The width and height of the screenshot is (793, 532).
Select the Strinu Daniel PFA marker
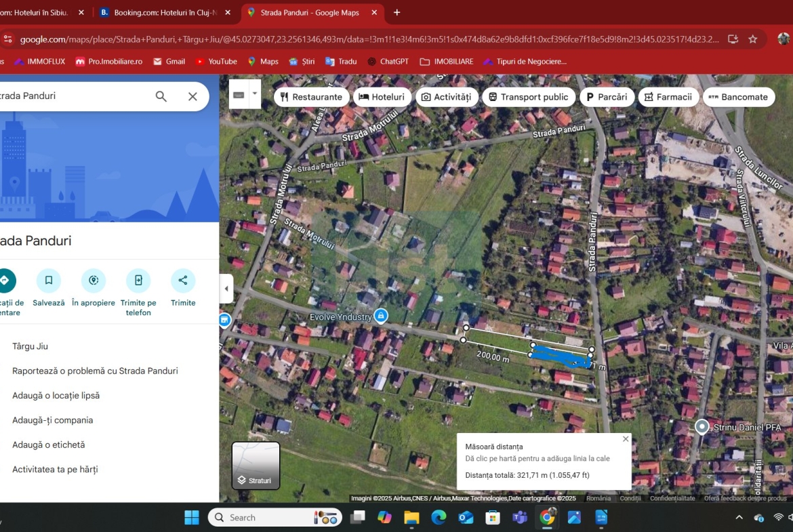[702, 427]
